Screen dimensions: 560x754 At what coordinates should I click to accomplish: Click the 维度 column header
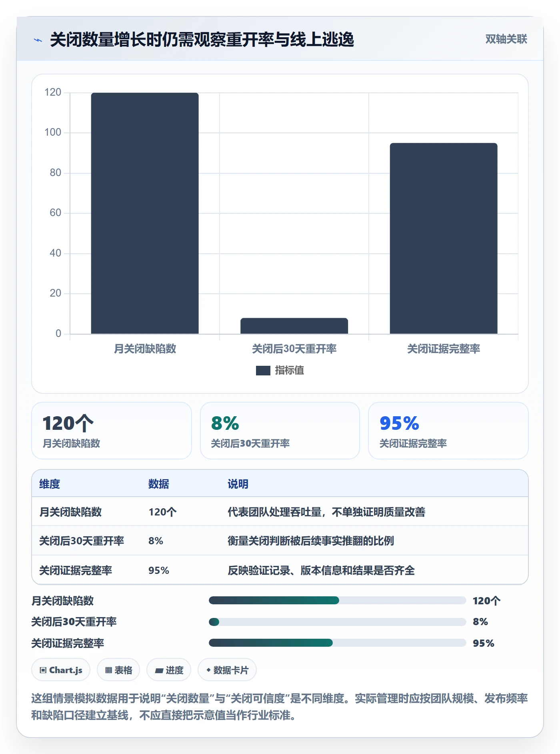50,484
